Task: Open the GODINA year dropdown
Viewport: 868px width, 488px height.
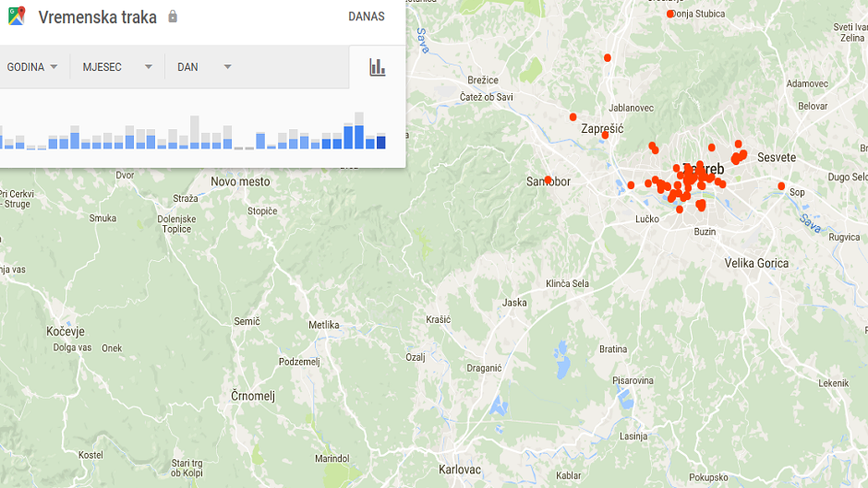Action: [32, 67]
